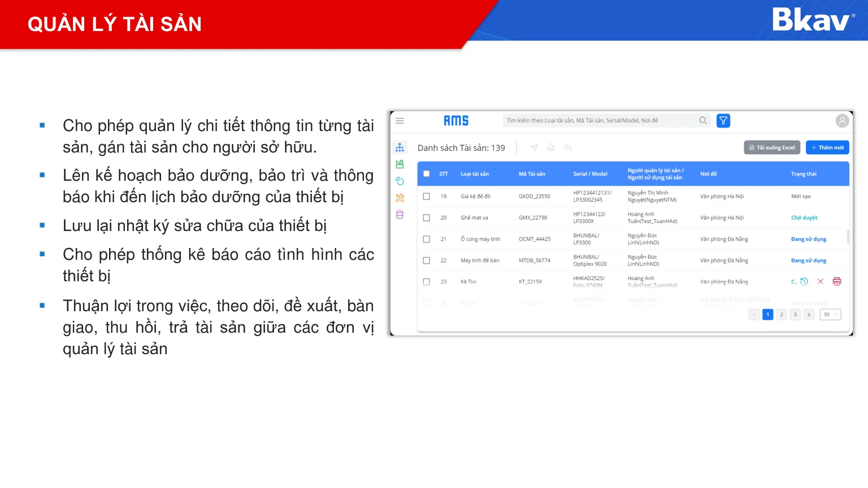Viewport: 868px width, 488px height.
Task: Click the AMS logo
Action: [x=456, y=121]
